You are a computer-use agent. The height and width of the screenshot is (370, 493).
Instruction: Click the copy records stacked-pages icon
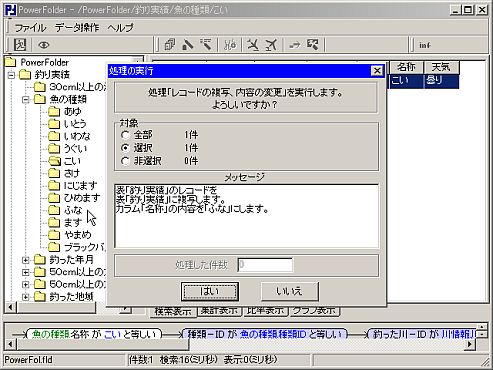click(x=170, y=44)
